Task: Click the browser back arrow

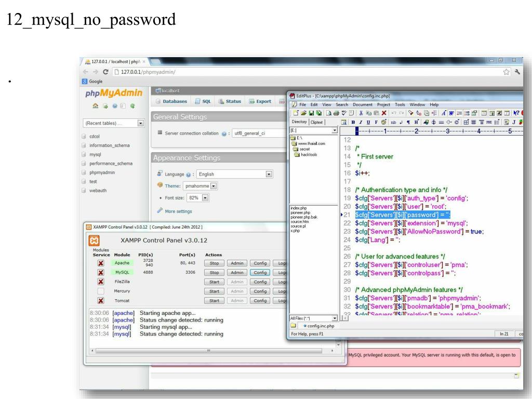Action: 86,72
